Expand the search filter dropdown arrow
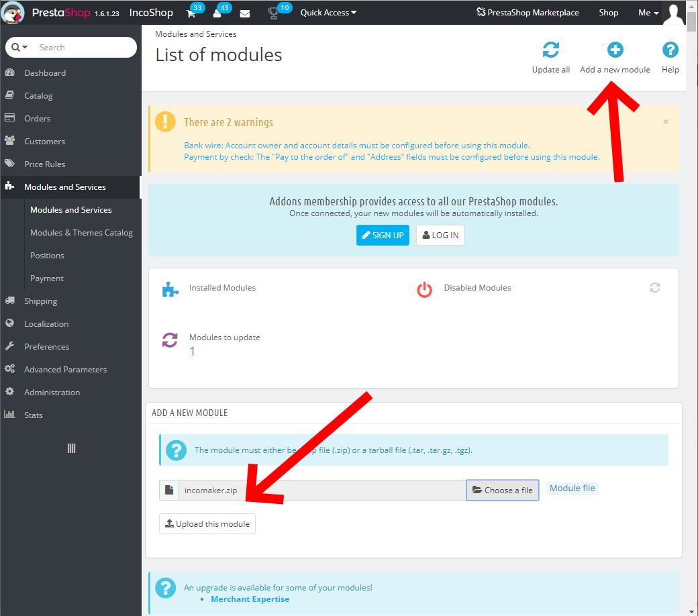698x616 pixels. pos(20,48)
